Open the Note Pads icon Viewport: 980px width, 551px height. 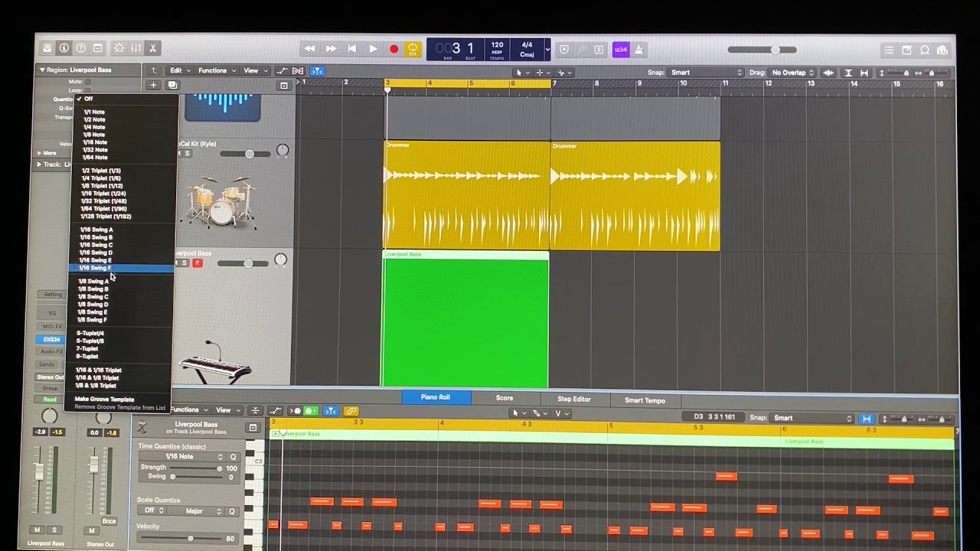[906, 50]
